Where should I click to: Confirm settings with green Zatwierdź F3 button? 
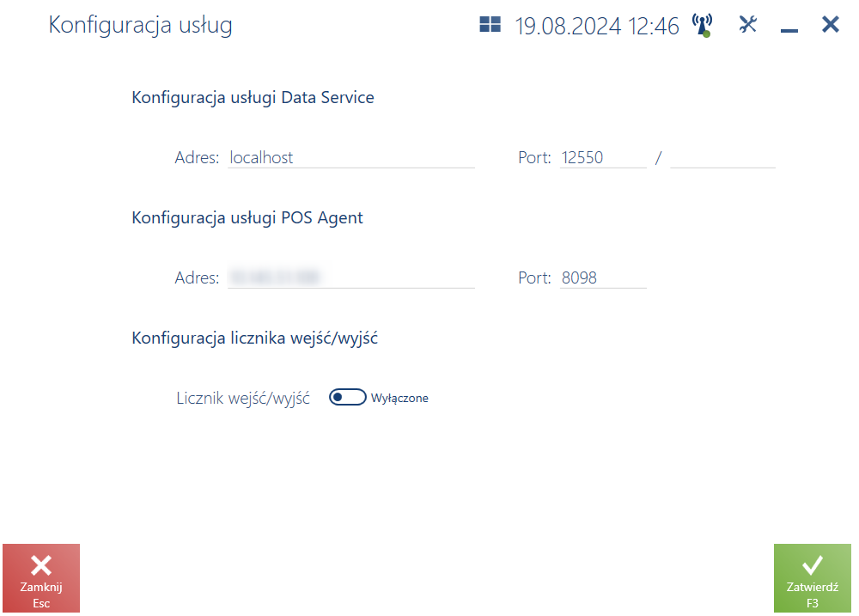click(x=813, y=578)
